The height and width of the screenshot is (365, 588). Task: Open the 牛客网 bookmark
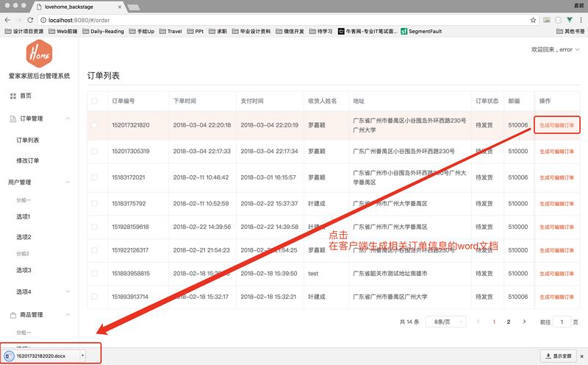click(367, 31)
